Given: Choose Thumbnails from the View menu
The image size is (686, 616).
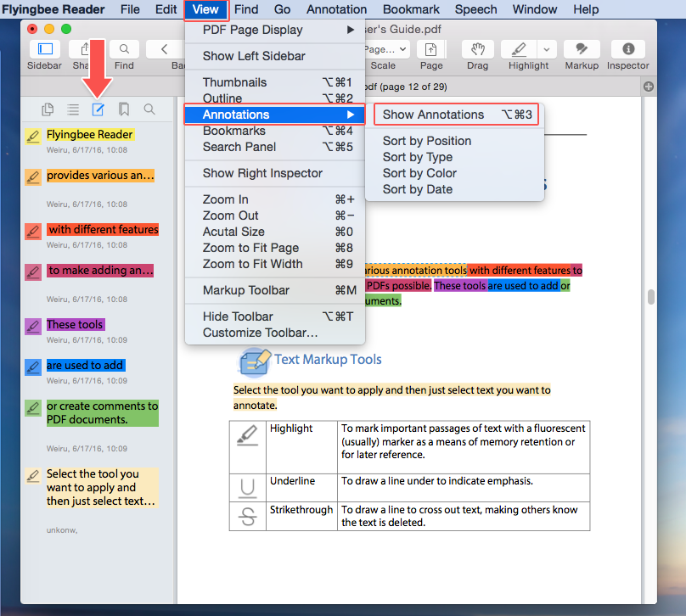Looking at the screenshot, I should (x=275, y=82).
